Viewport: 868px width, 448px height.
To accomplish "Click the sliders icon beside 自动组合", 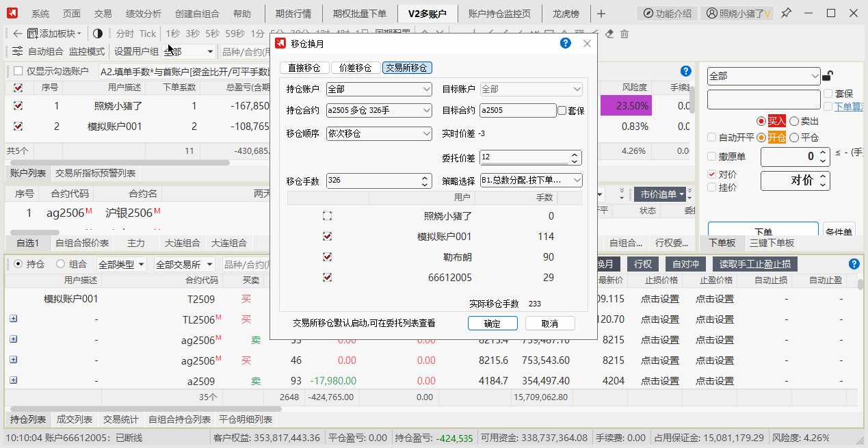I will (18, 51).
